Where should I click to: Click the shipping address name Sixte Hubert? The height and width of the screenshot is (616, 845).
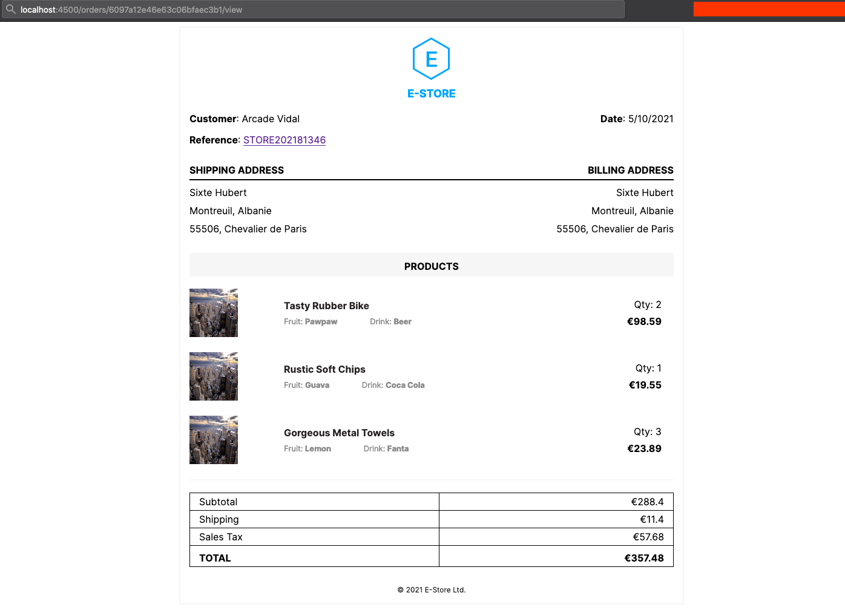[x=218, y=192]
